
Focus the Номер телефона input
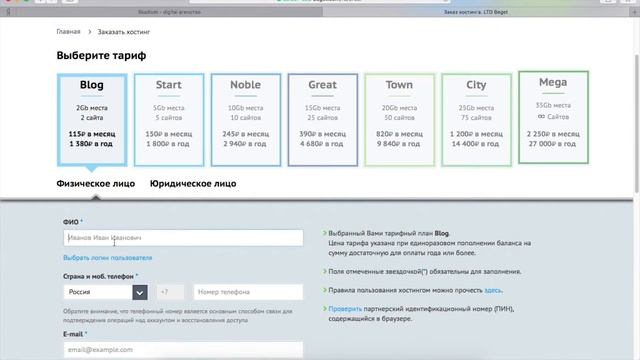(248, 292)
